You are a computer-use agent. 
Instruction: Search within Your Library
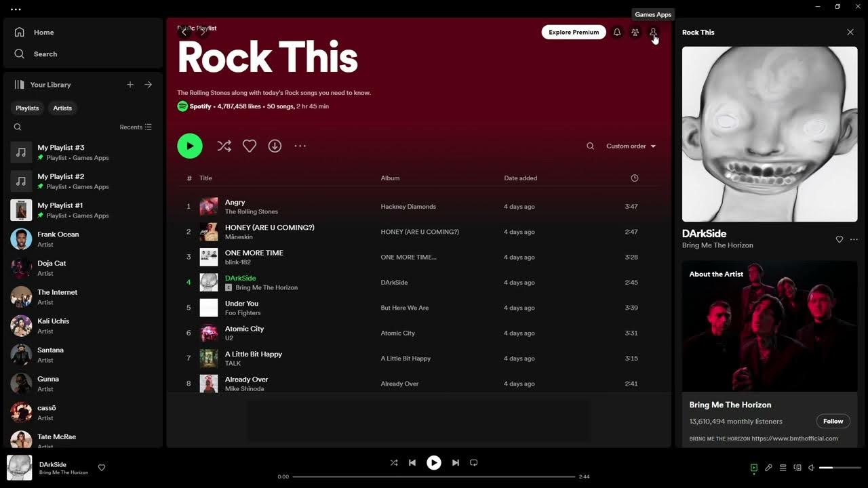tap(18, 127)
